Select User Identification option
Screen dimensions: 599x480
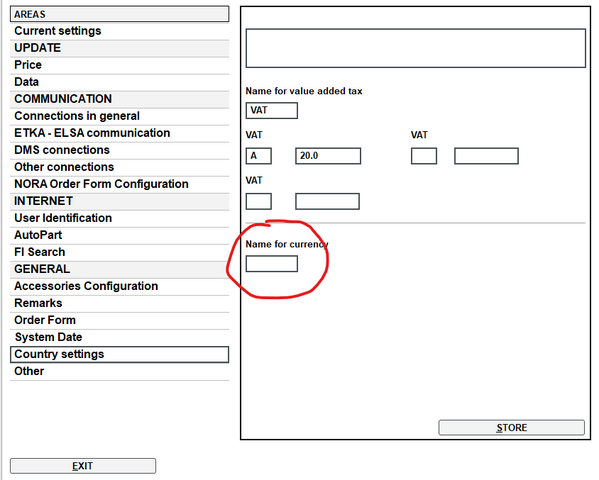click(x=119, y=218)
